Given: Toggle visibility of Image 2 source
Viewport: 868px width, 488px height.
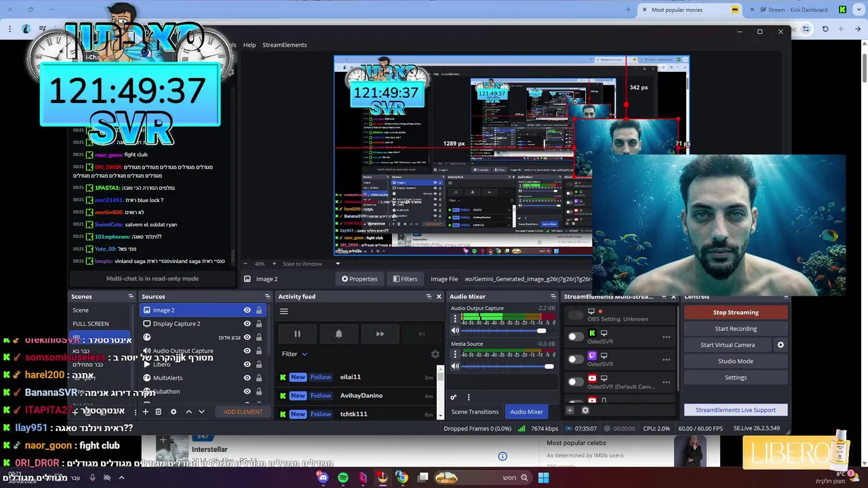Looking at the screenshot, I should click(x=247, y=310).
